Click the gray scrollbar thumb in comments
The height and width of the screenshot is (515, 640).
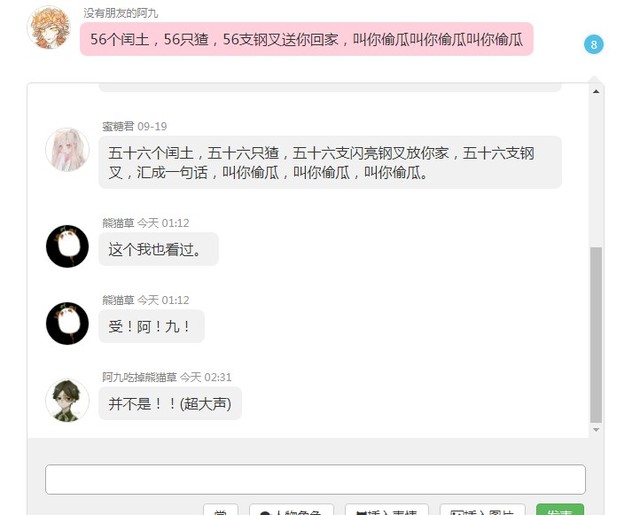(x=596, y=335)
